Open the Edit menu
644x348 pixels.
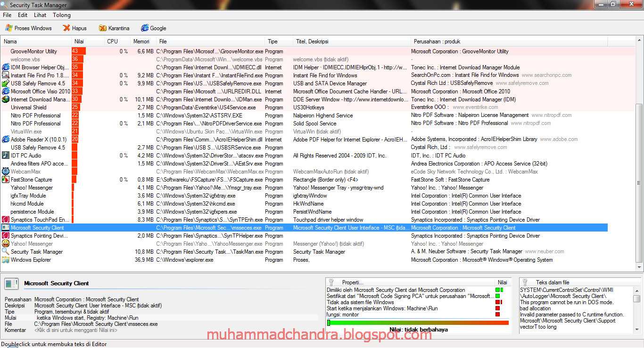pyautogui.click(x=23, y=15)
